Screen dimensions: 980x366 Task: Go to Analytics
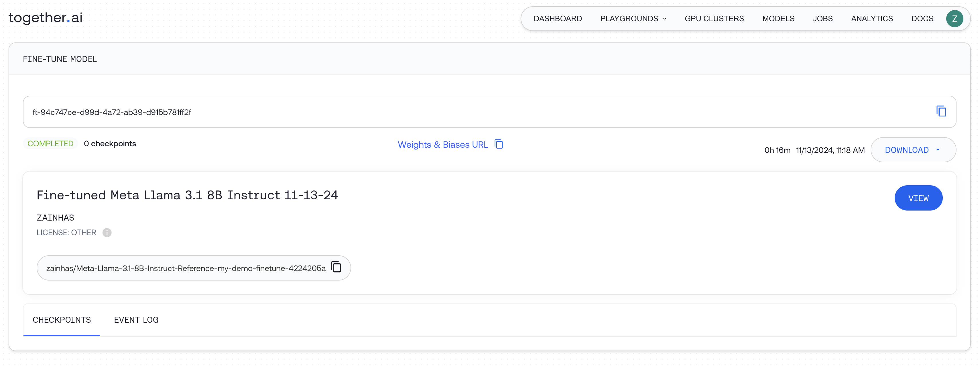coord(871,19)
